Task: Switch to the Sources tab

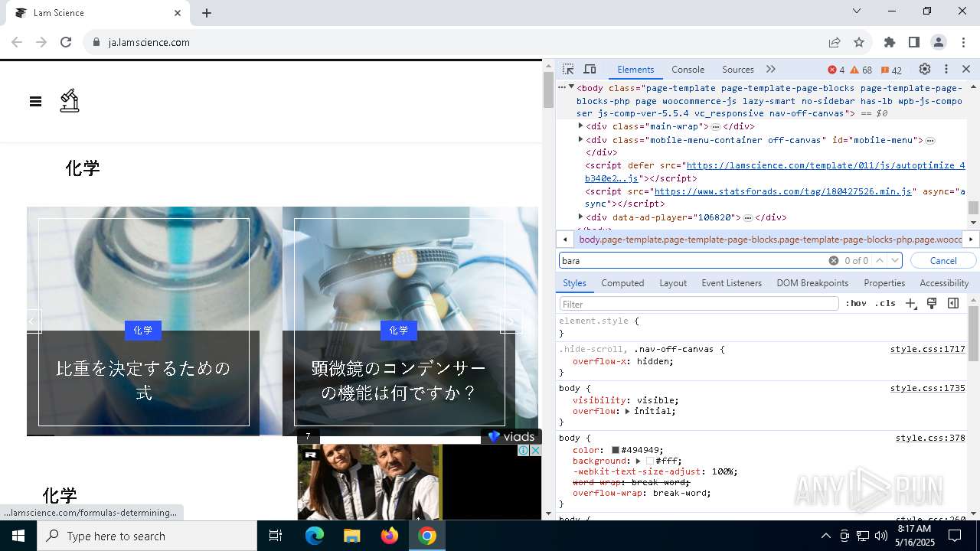Action: (738, 69)
